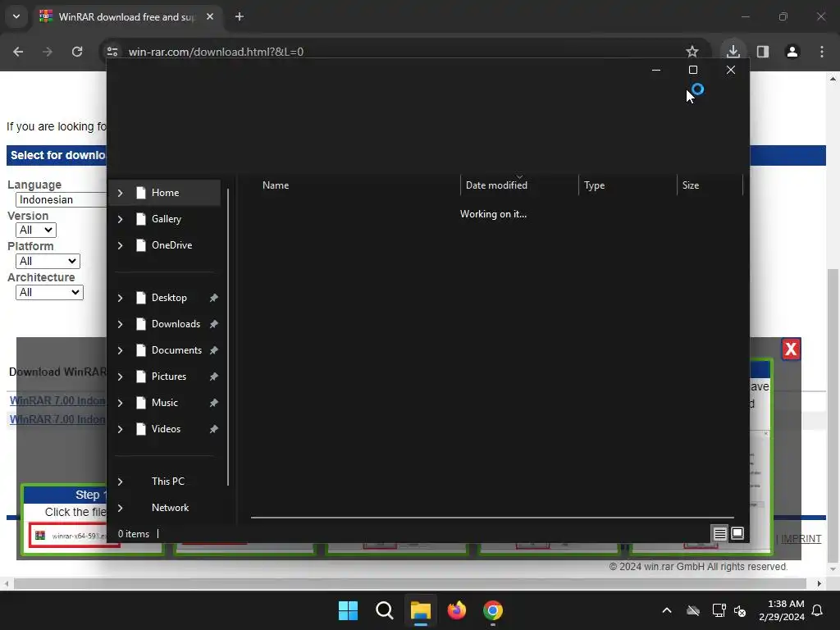Screen dimensions: 840x630
Task: Open the Videos quick access folder
Action: (164, 429)
